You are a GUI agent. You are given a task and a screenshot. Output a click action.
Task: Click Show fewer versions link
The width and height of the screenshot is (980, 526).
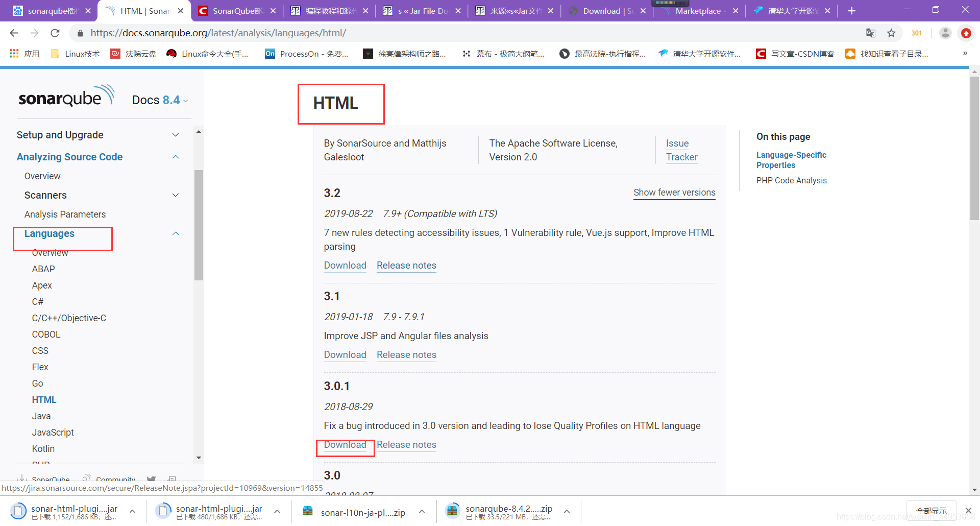674,193
